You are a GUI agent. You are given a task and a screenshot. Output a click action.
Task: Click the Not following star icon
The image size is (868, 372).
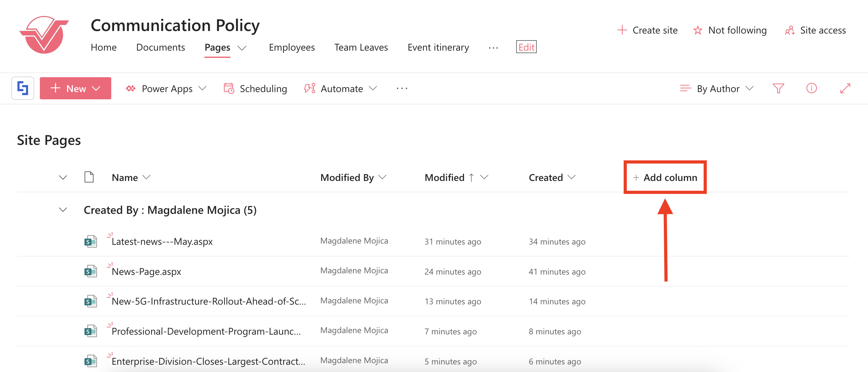[x=698, y=30]
